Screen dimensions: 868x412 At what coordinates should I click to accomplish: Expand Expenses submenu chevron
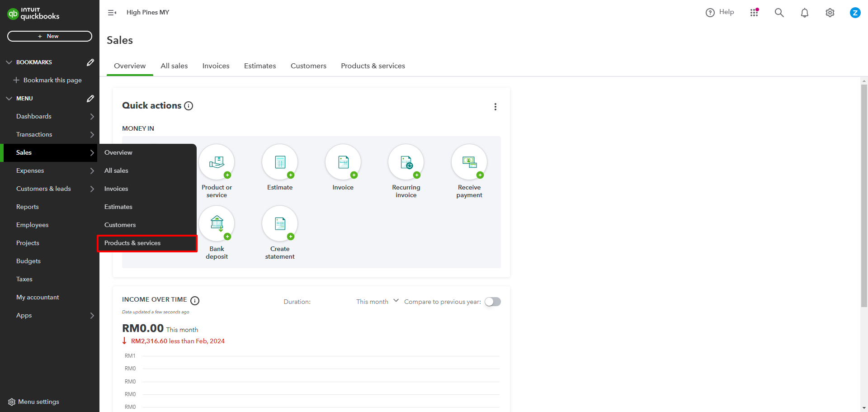click(x=92, y=170)
